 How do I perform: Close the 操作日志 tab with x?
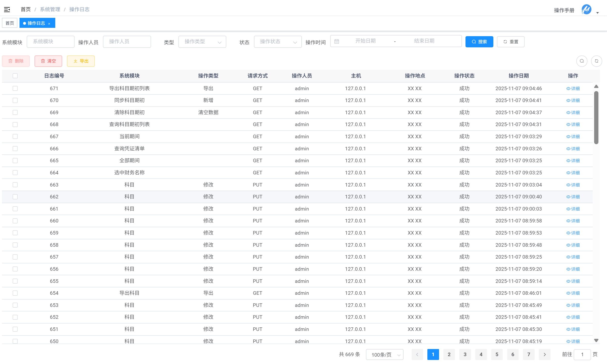point(49,24)
